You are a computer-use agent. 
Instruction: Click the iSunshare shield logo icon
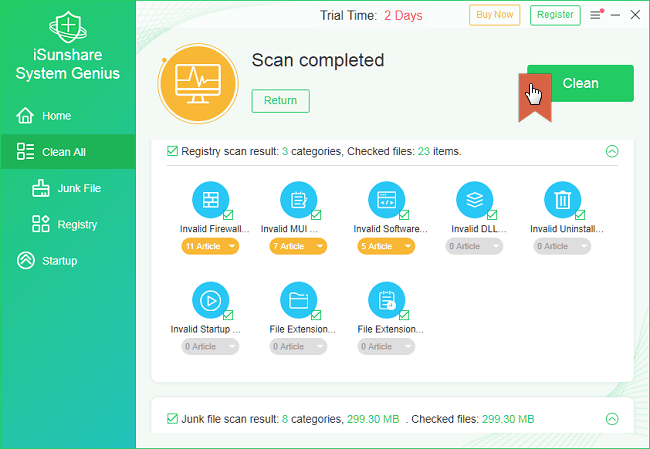(68, 27)
